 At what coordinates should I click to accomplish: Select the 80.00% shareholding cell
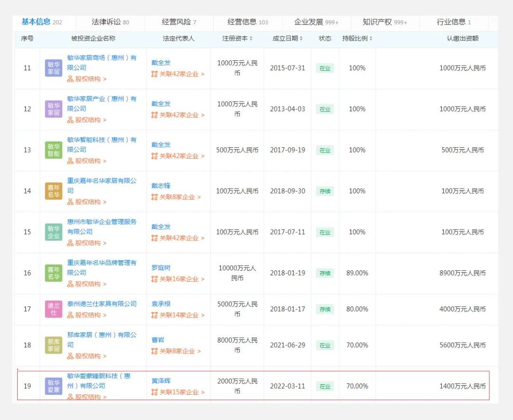click(x=357, y=309)
